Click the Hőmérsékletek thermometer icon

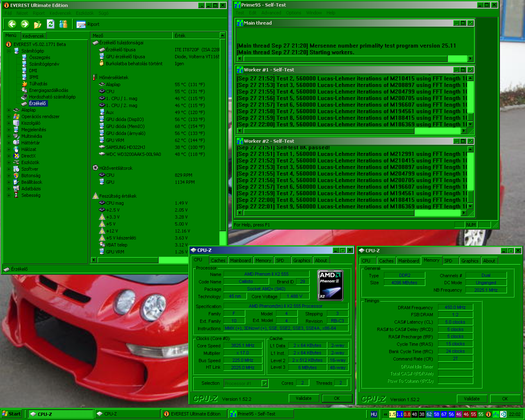[x=95, y=77]
